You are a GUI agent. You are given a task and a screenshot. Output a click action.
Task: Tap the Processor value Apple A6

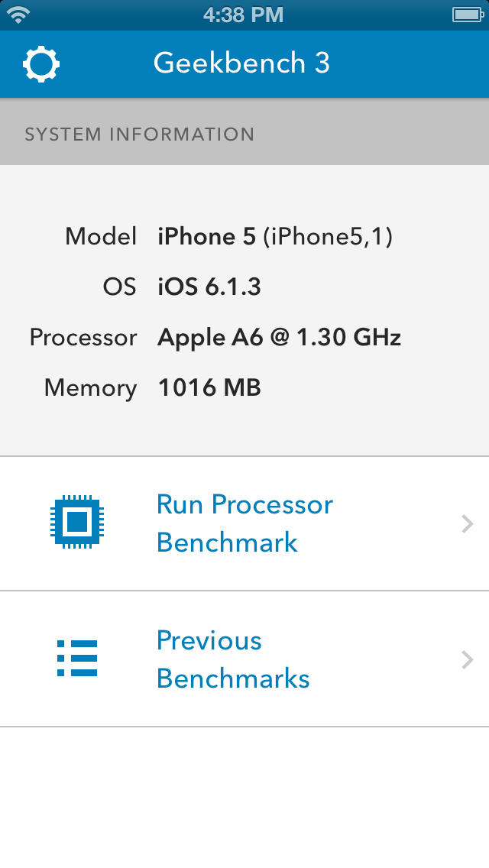pos(279,337)
